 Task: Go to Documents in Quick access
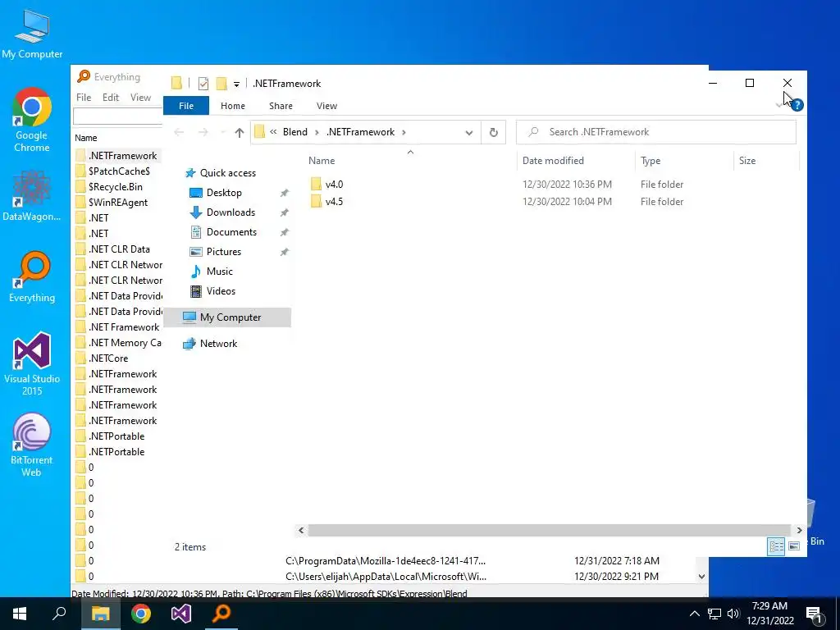point(231,232)
